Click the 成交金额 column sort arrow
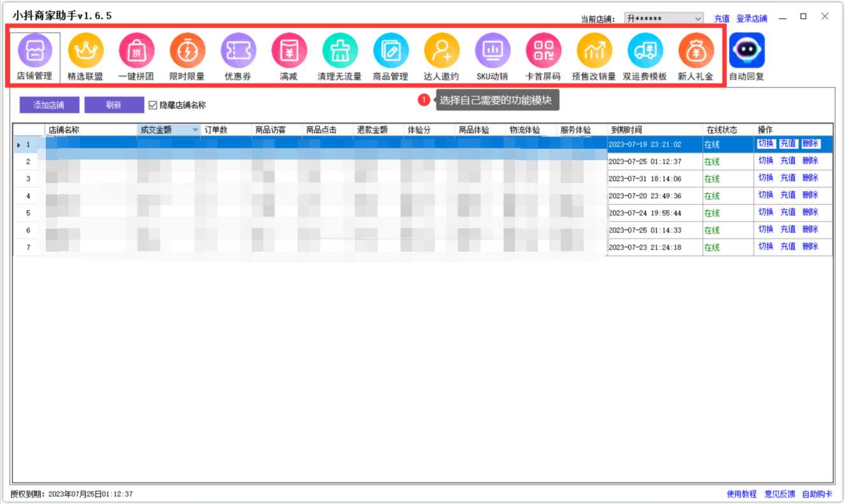The height and width of the screenshot is (504, 845). pos(195,130)
